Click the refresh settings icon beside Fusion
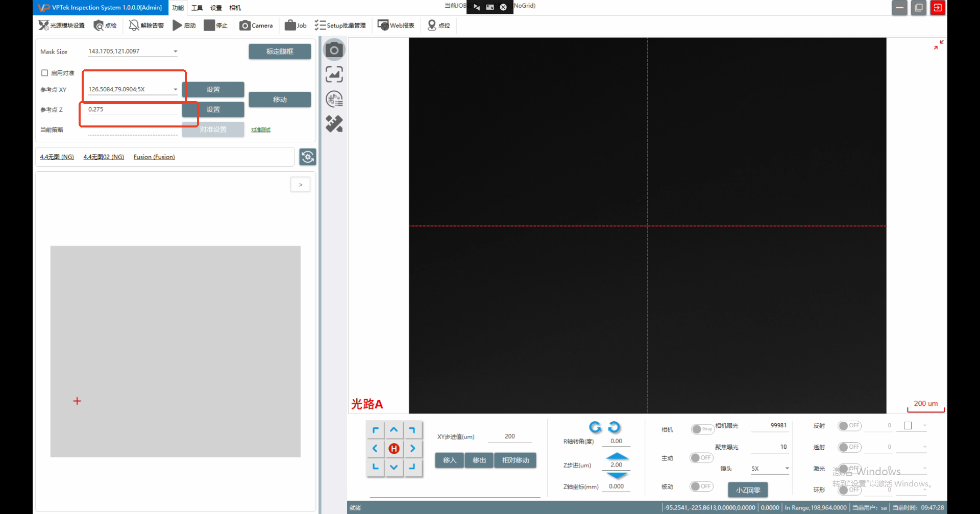 coord(307,157)
